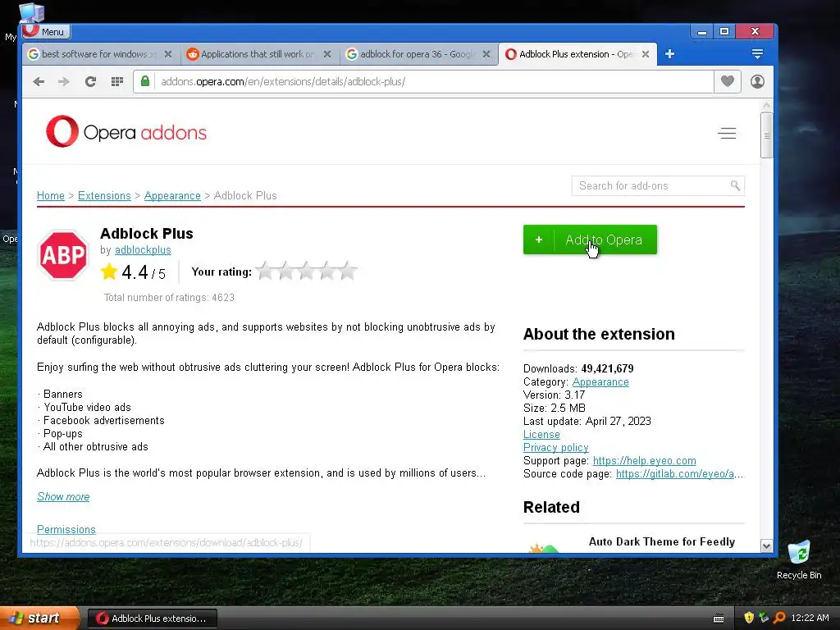Select Adblock Plus taskbar button
Image resolution: width=840 pixels, height=630 pixels.
point(152,619)
